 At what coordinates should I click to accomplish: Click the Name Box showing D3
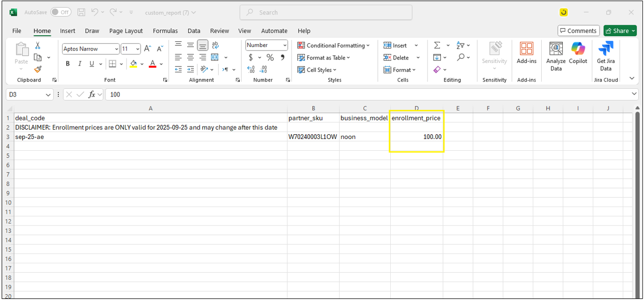(x=26, y=94)
